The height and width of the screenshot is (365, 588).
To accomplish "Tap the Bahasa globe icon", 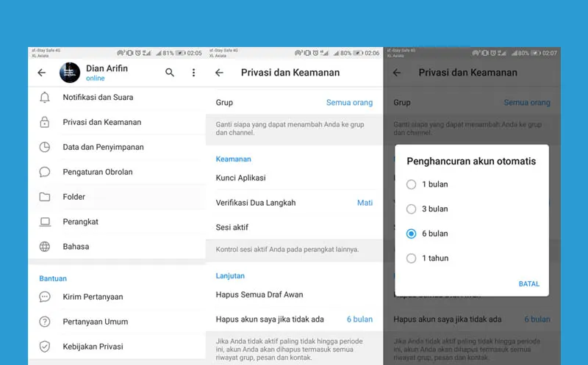I will pos(45,247).
